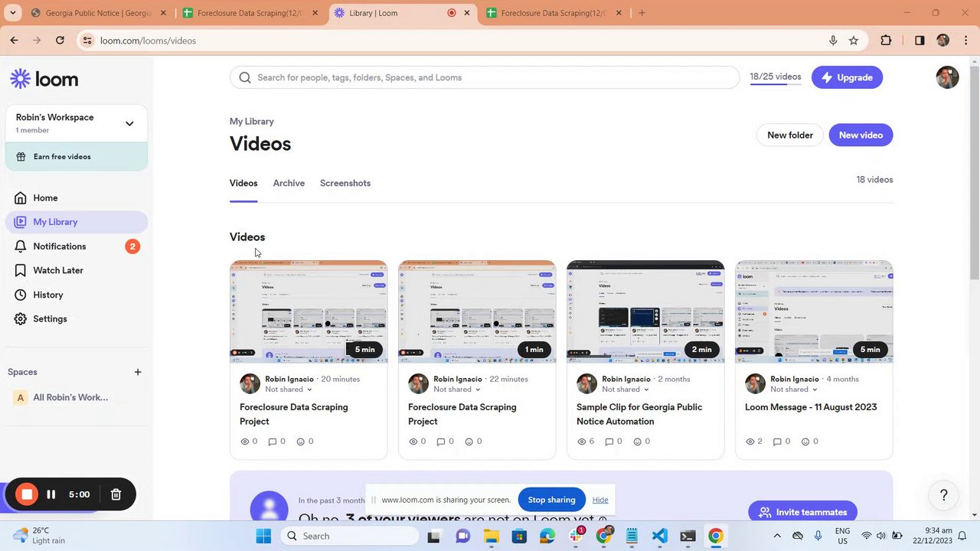Hide the screen sharing notification bar
980x551 pixels.
pos(600,500)
